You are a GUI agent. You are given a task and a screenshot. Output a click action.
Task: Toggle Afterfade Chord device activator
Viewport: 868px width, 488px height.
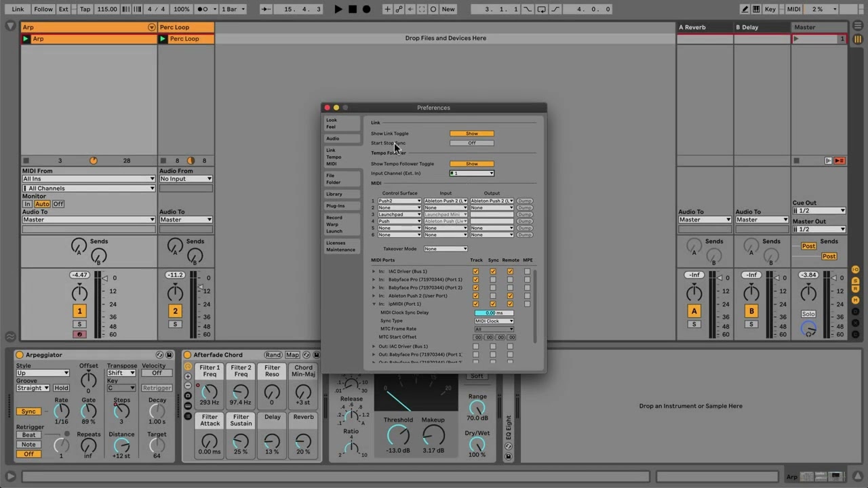(x=187, y=354)
